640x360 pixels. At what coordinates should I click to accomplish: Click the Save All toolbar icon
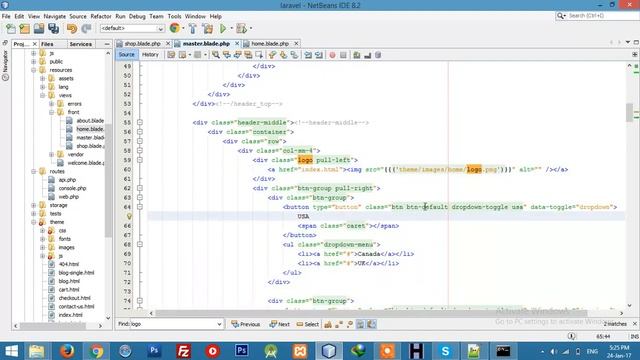pos(53,29)
